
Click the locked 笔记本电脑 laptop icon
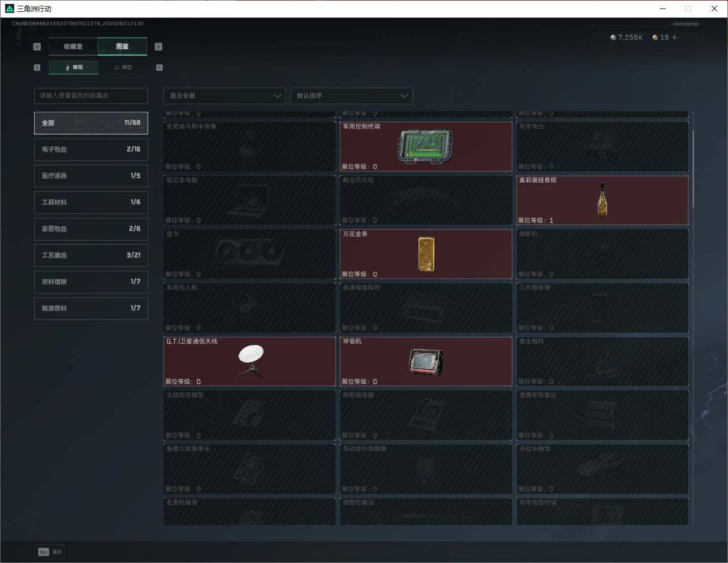pyautogui.click(x=248, y=201)
